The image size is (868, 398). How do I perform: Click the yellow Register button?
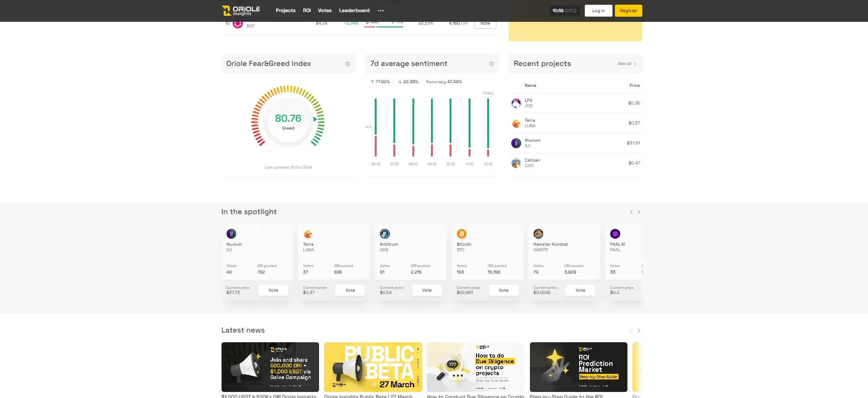pyautogui.click(x=628, y=11)
